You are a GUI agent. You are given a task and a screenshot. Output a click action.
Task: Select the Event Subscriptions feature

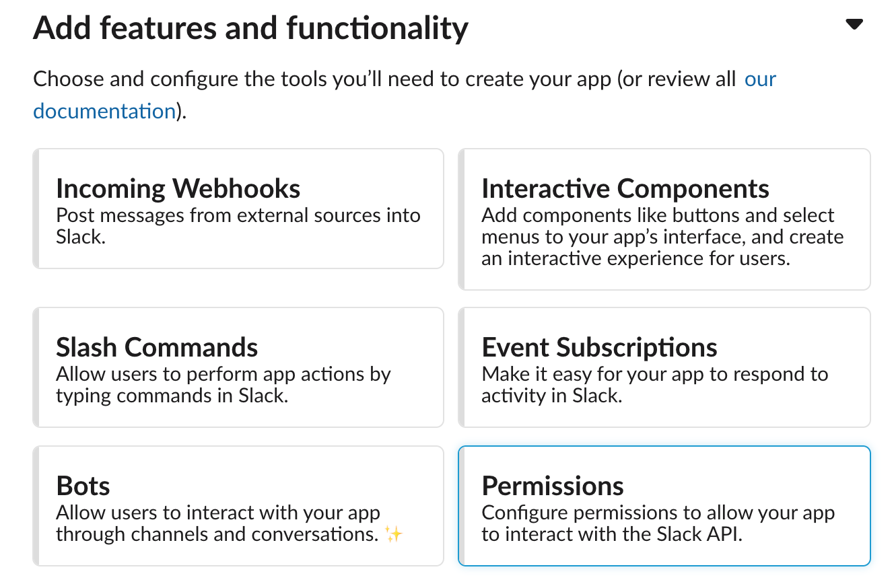point(664,367)
